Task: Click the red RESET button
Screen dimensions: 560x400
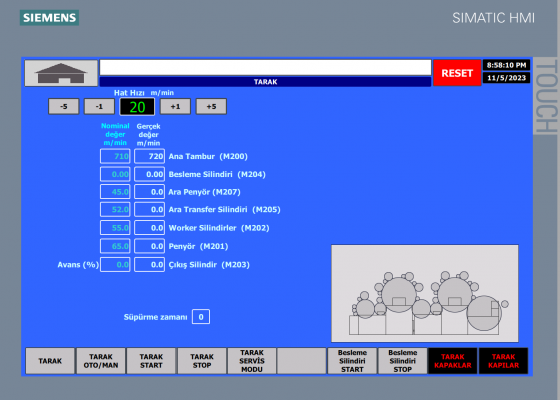Action: tap(457, 73)
